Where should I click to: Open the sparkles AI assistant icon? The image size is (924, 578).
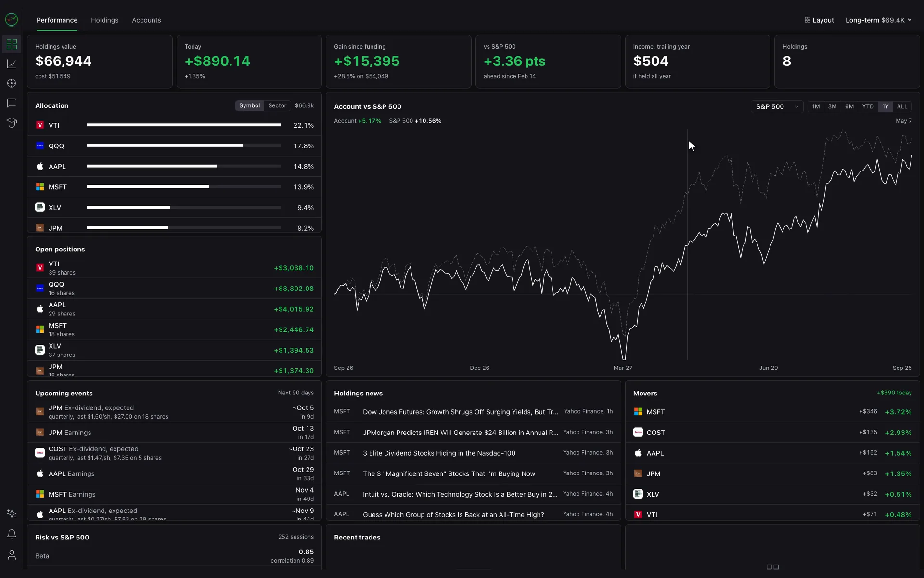tap(12, 514)
